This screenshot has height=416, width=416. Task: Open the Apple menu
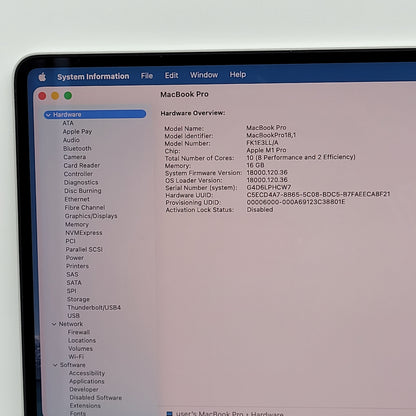pos(42,77)
